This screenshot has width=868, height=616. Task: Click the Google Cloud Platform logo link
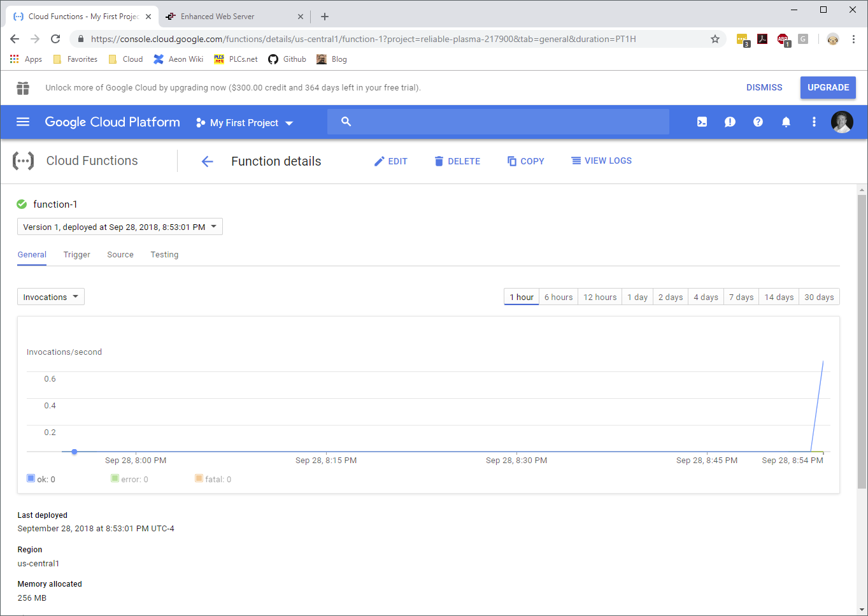pyautogui.click(x=112, y=122)
